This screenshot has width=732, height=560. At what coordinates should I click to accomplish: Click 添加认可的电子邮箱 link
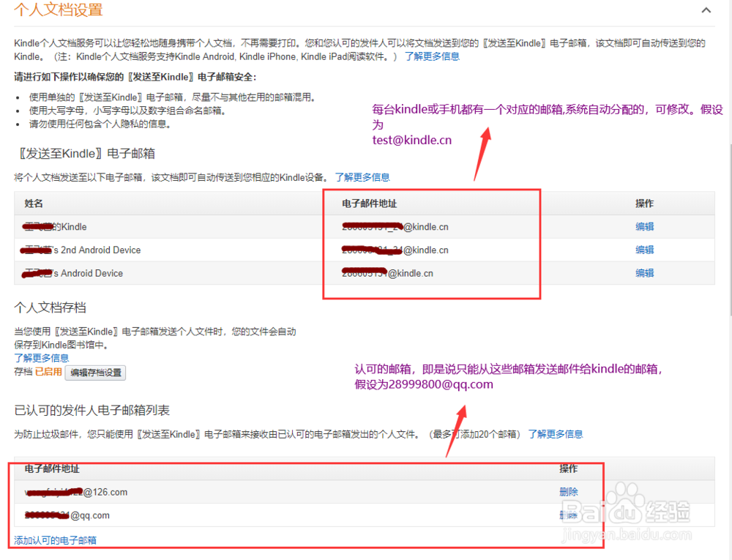[55, 540]
